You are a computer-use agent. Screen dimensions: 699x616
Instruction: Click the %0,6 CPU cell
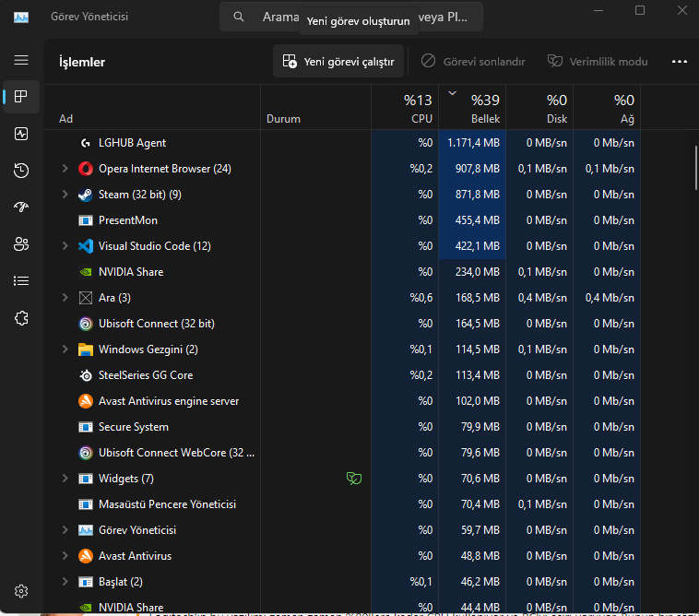coord(405,298)
